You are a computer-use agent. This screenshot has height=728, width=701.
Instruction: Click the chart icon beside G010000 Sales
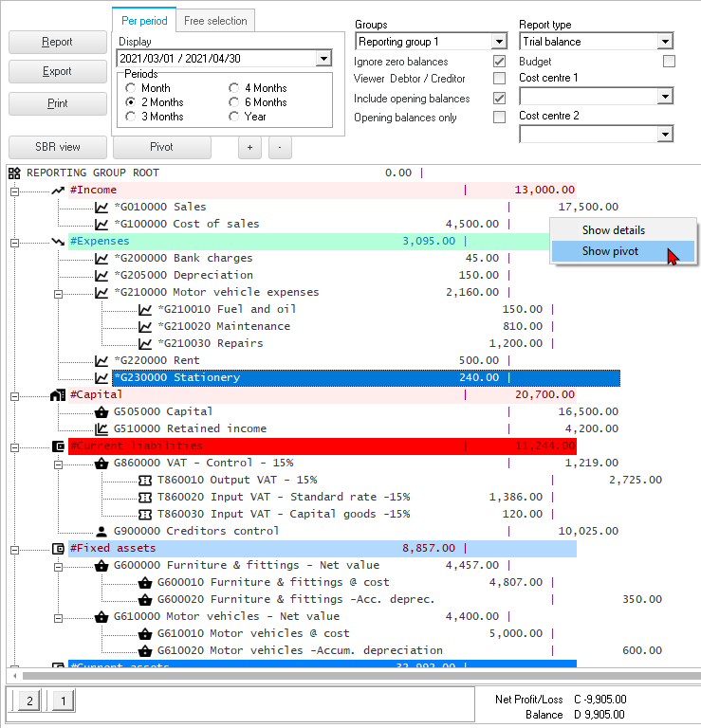[x=101, y=208]
